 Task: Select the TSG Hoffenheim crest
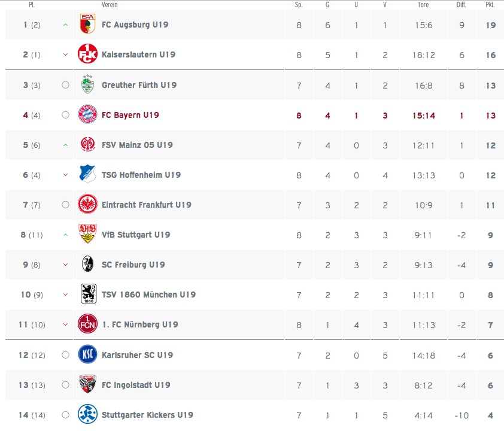[x=87, y=174]
